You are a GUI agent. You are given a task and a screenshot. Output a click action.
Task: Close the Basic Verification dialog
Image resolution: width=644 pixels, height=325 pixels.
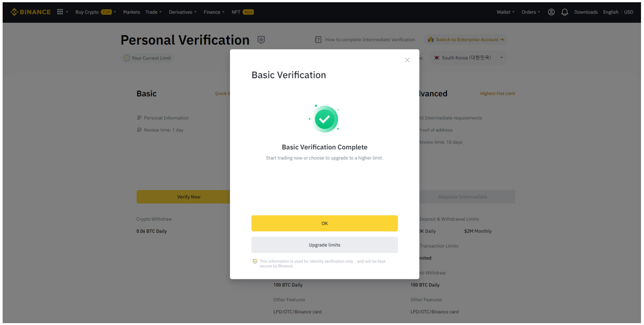[x=407, y=60]
